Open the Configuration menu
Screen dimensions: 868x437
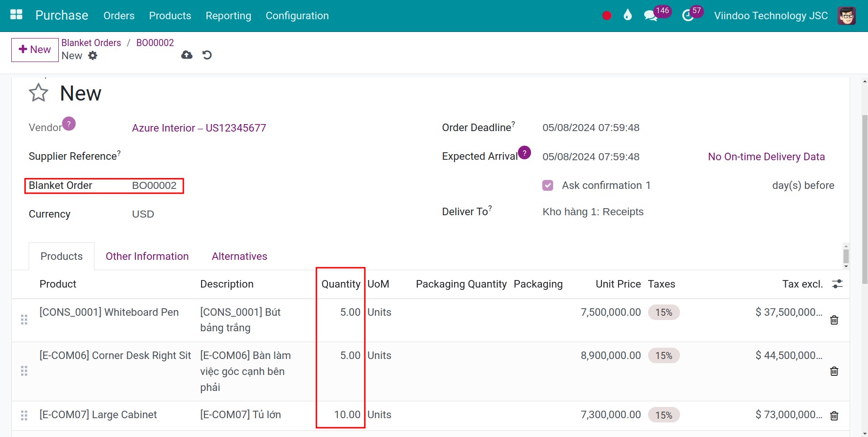tap(297, 16)
